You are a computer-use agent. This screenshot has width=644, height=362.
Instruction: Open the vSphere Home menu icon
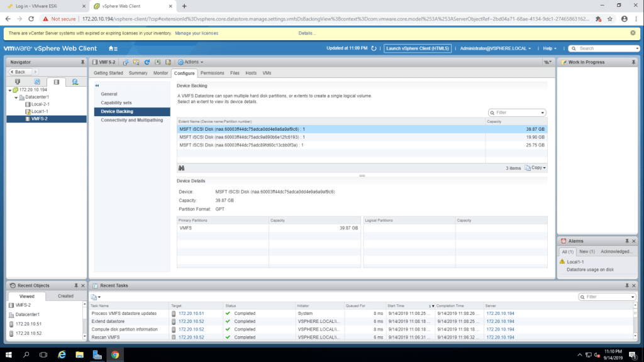click(113, 48)
